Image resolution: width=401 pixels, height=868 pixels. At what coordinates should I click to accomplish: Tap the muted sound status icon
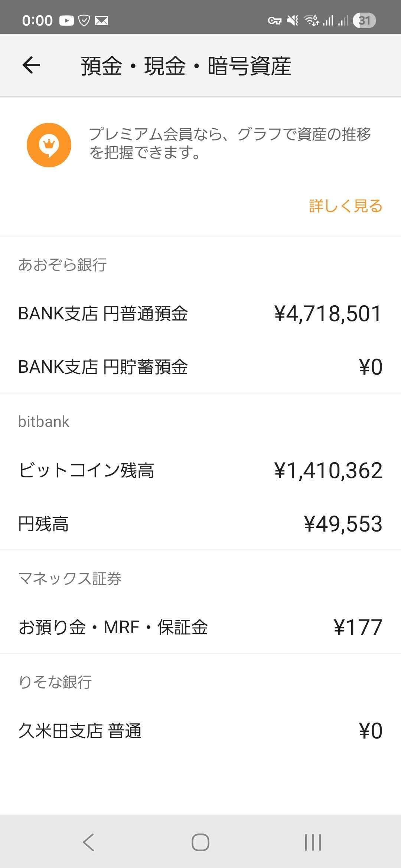pyautogui.click(x=293, y=20)
